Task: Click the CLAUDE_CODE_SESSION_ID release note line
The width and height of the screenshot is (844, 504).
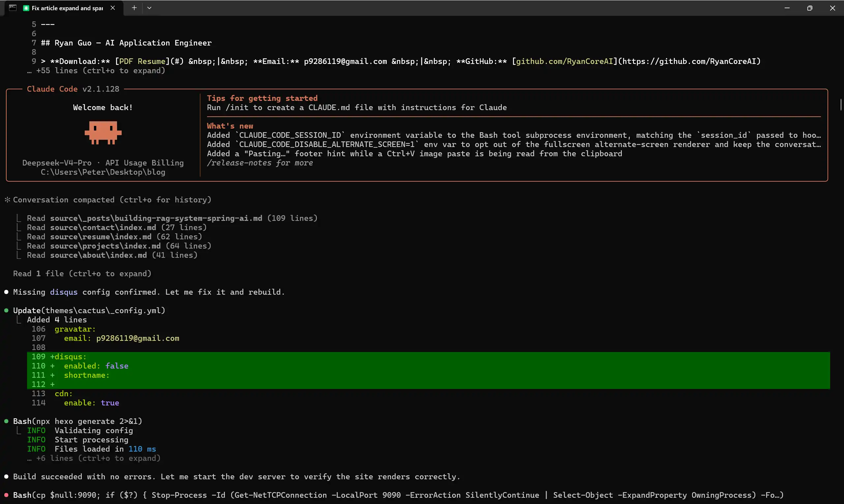Action: (x=514, y=135)
